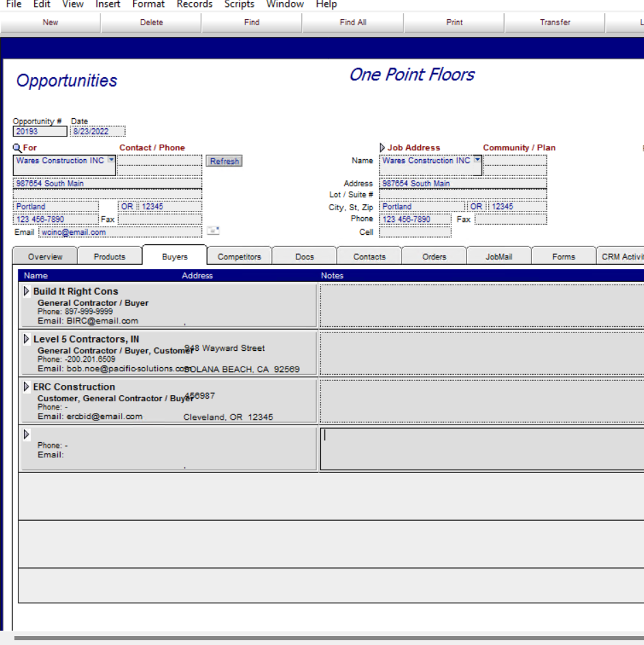Click the Opportunity # field
This screenshot has width=644, height=645.
coord(40,132)
